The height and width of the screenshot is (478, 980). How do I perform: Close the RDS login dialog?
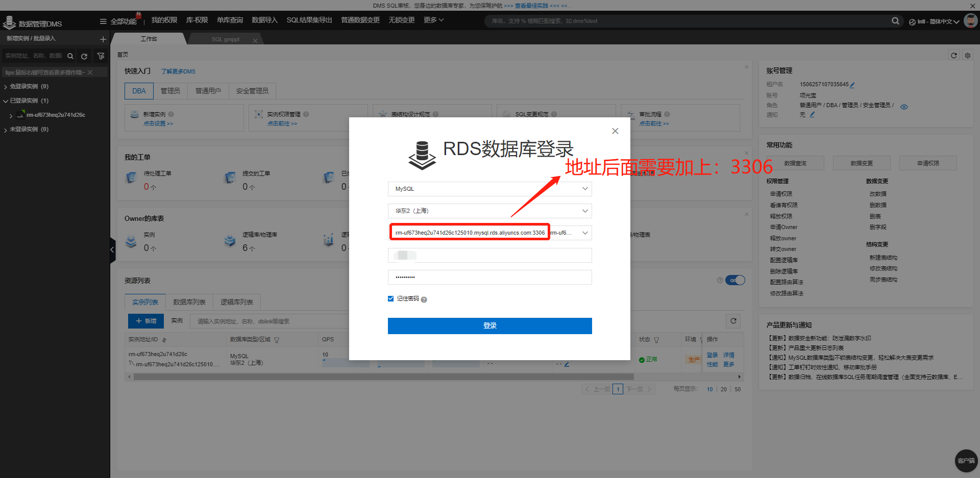(x=615, y=131)
